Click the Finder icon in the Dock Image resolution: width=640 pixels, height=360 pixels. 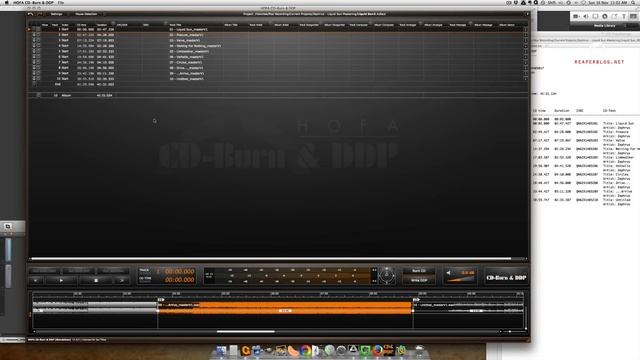pos(222,350)
